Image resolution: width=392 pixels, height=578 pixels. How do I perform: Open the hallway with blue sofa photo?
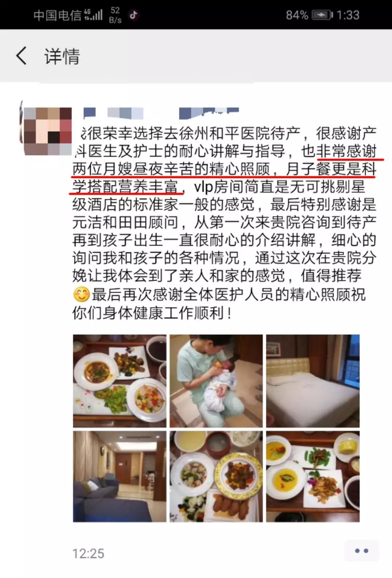pos(120,476)
